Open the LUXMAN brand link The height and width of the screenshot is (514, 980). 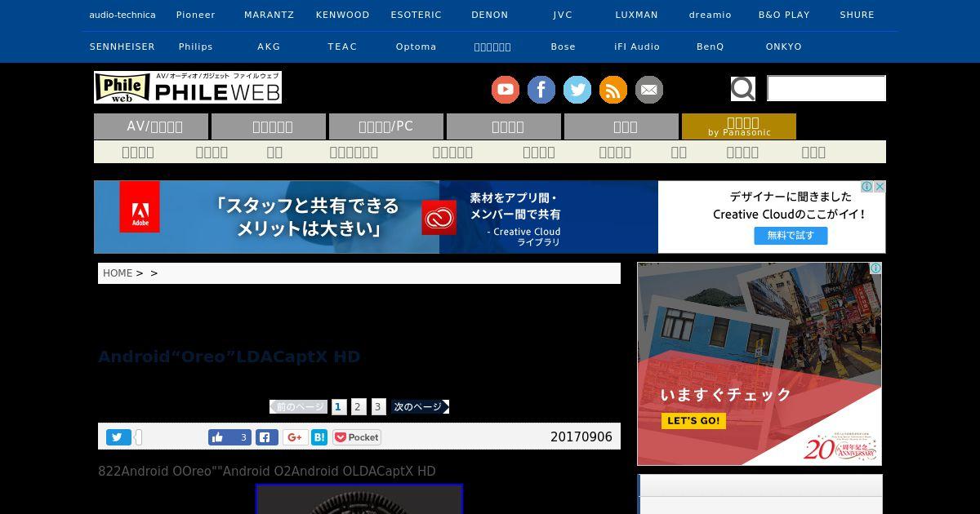tap(637, 15)
